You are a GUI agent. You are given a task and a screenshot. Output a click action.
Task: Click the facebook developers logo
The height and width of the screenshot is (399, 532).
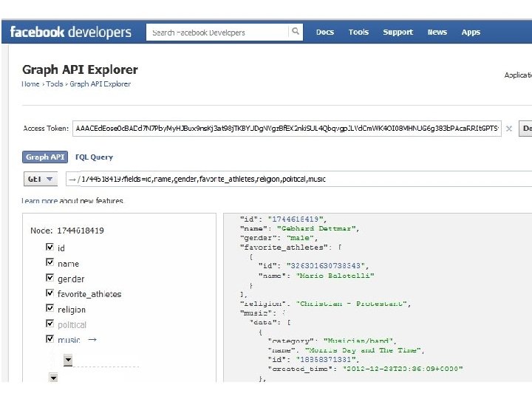click(71, 32)
